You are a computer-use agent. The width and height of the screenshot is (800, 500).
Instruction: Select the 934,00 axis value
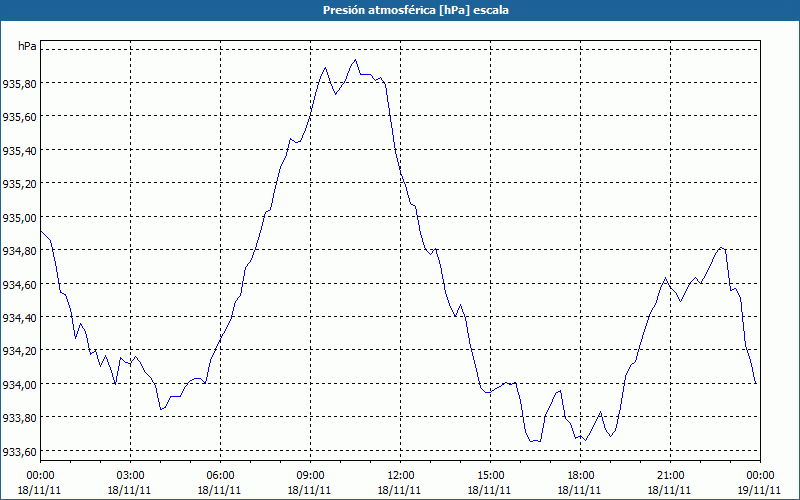point(19,384)
